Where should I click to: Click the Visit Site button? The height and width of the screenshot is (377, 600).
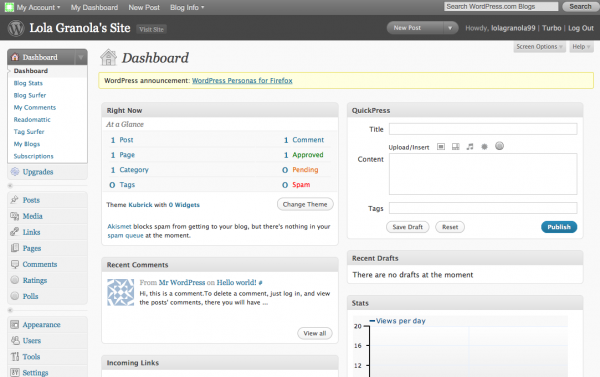click(151, 29)
